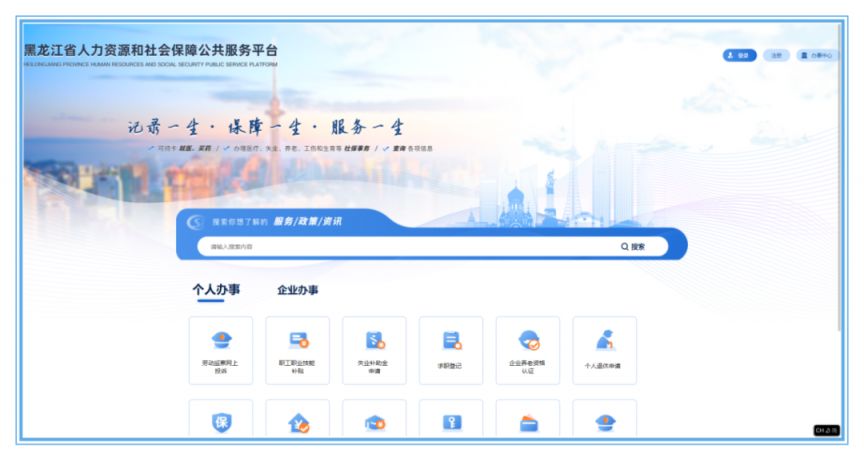Open 办事中心 service center
Viewport: 864px width, 460px height.
[x=816, y=55]
